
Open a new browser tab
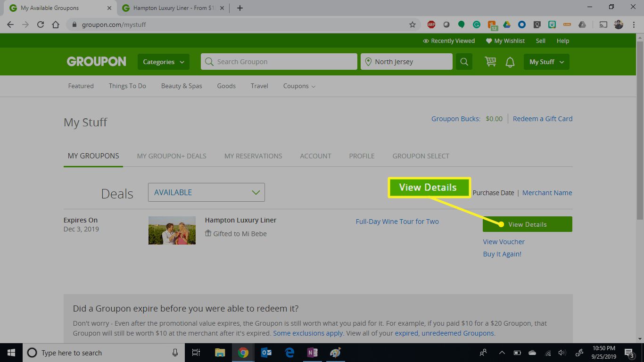pyautogui.click(x=240, y=8)
